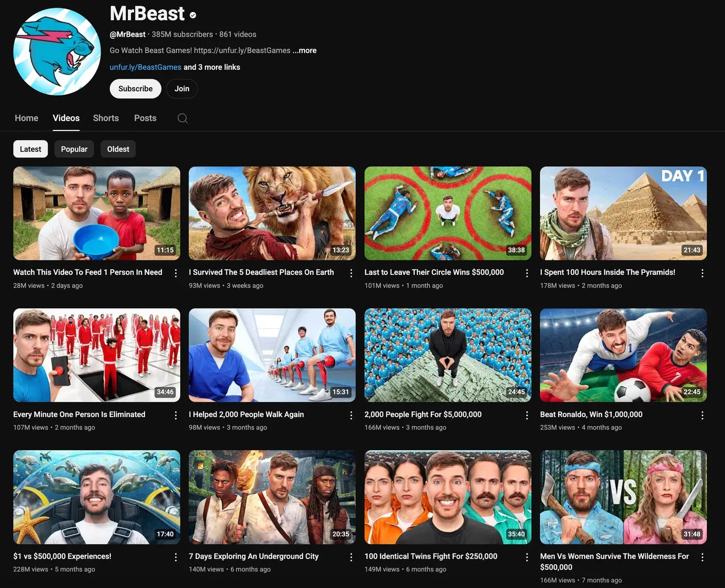
Task: Click the '861 videos' count text
Action: tap(238, 34)
